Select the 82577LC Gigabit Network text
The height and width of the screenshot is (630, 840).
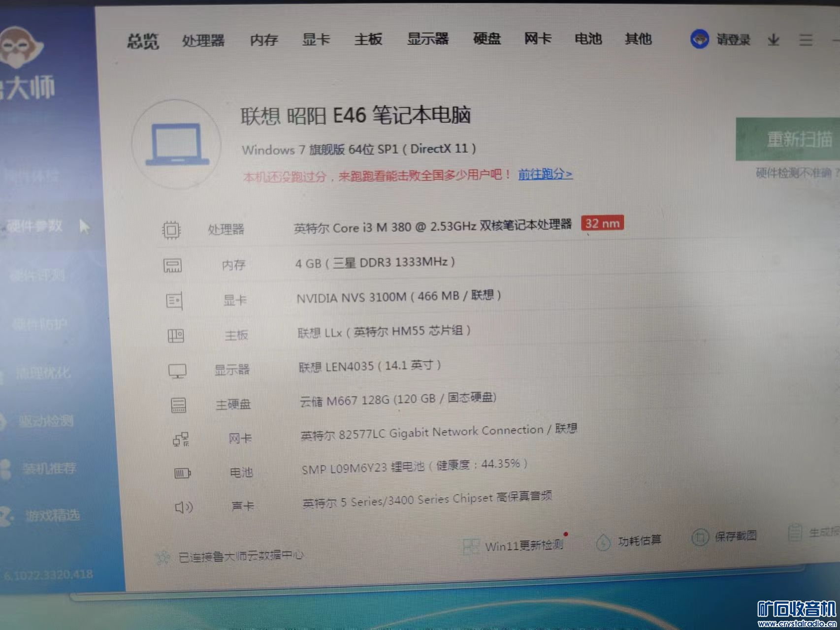click(x=439, y=432)
